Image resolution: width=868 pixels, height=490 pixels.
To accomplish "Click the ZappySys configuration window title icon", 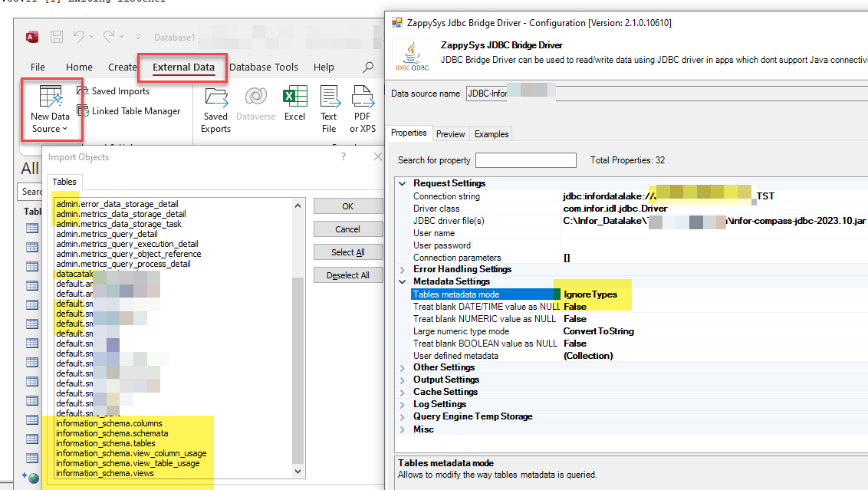I will click(397, 22).
